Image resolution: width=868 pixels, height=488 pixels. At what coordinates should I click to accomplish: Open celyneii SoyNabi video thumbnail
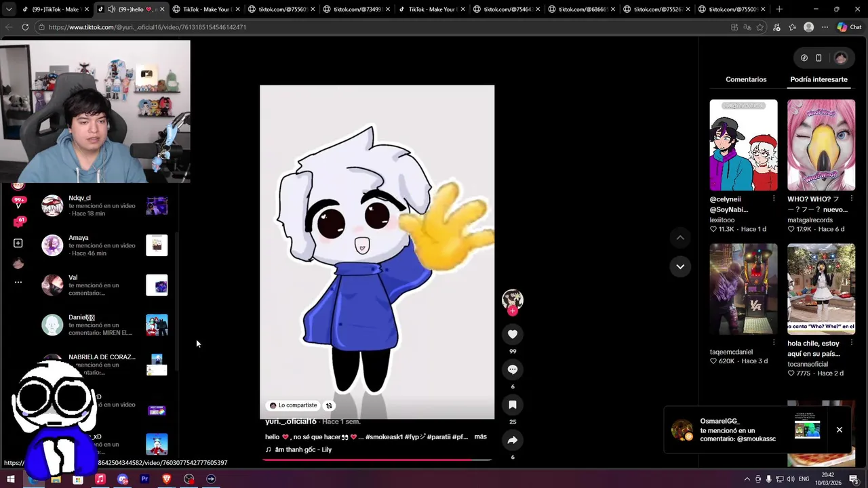743,145
